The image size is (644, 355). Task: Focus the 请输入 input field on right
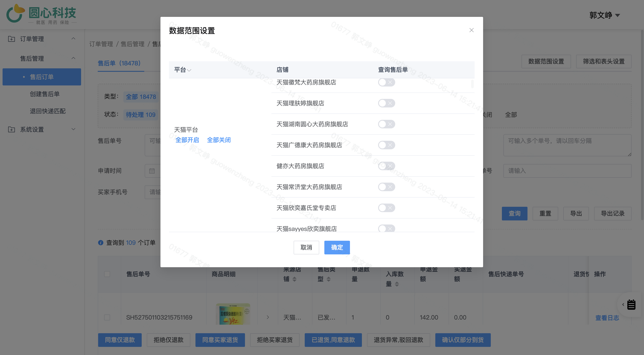pos(567,171)
